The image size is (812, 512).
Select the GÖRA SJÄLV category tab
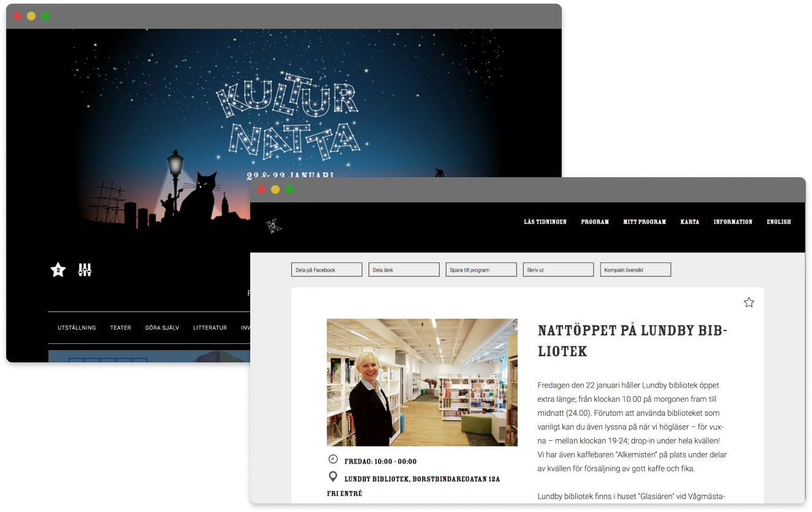point(163,328)
